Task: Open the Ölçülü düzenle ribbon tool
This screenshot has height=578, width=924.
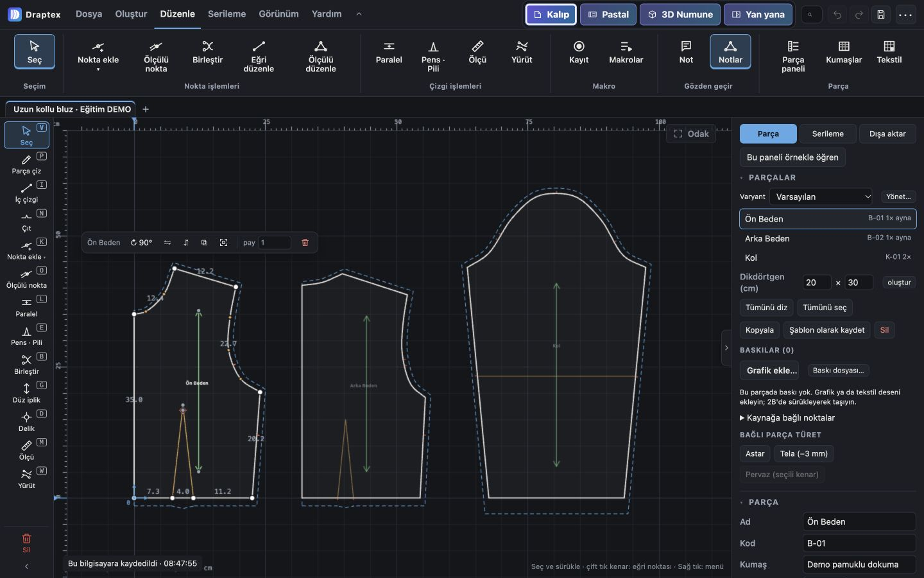Action: coord(321,55)
